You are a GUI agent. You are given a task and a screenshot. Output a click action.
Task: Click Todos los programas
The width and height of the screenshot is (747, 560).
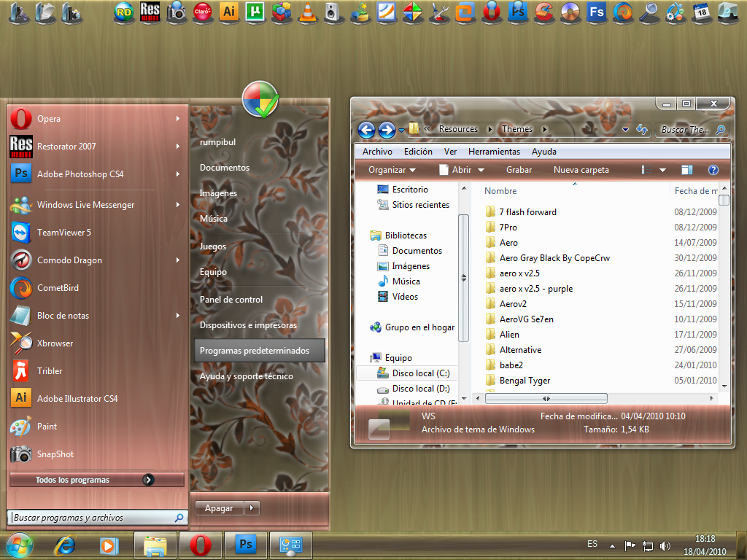[97, 480]
